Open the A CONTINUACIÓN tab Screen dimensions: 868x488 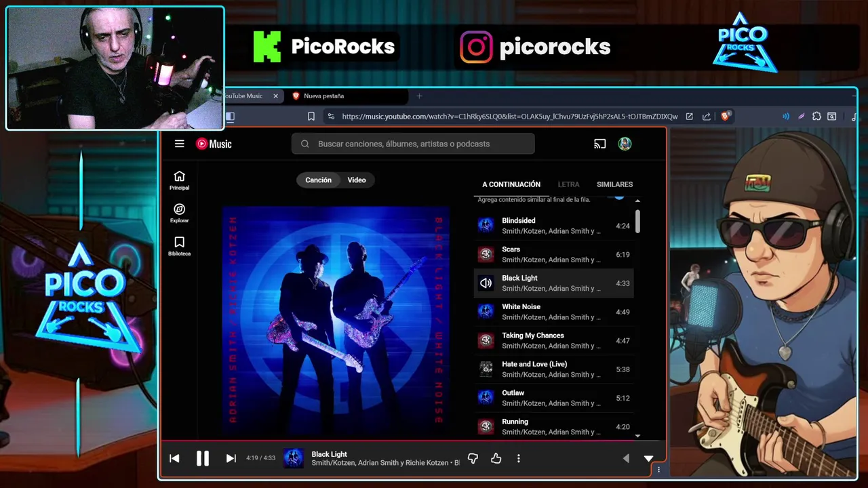511,184
